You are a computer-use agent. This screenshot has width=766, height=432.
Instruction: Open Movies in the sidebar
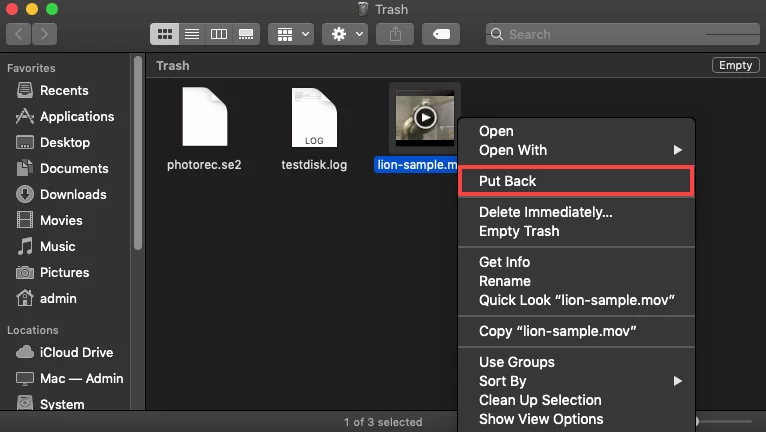click(x=49, y=220)
